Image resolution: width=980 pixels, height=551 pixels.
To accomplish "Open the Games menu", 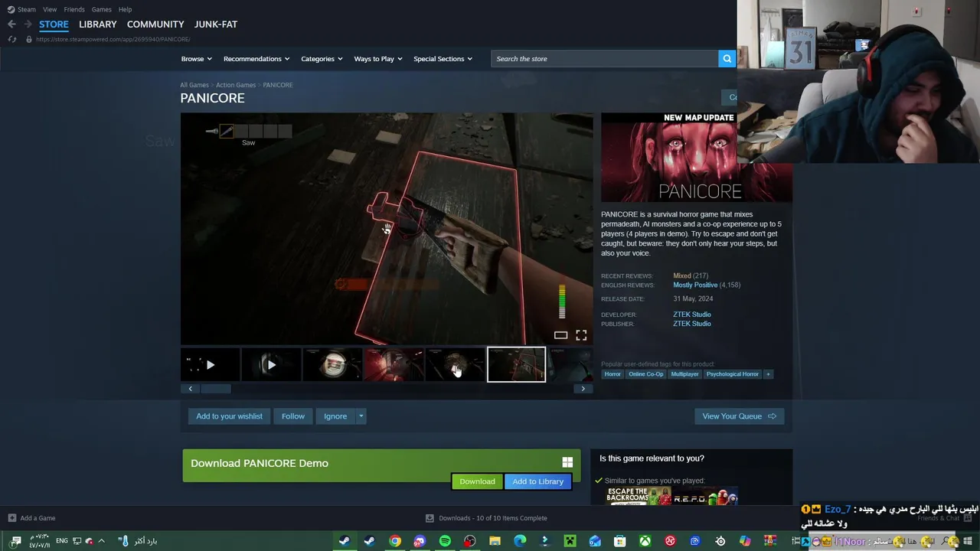I will pos(101,9).
